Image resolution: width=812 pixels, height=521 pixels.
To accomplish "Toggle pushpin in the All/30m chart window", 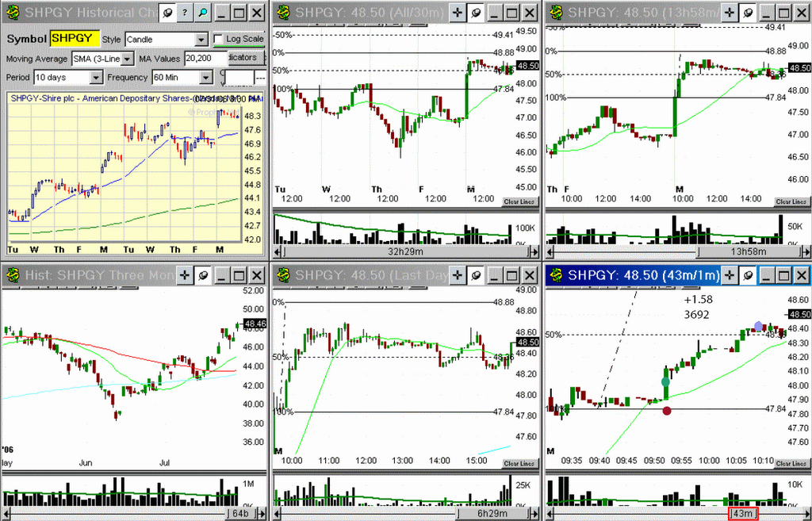I will coord(476,13).
